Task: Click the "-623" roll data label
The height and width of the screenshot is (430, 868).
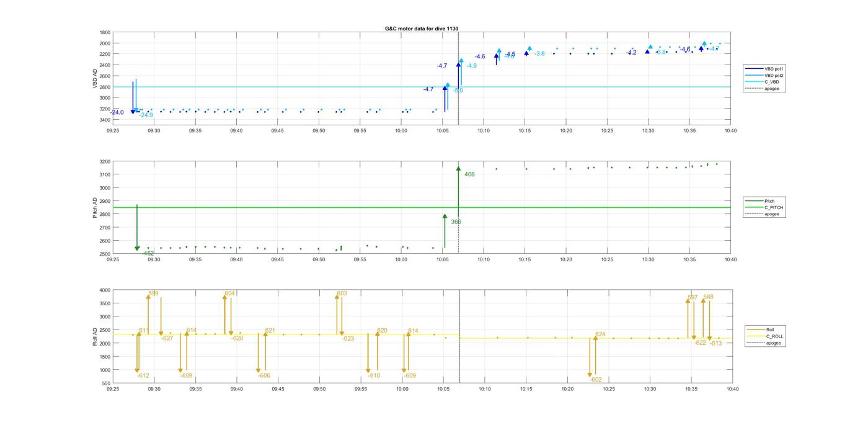Action: pos(348,338)
